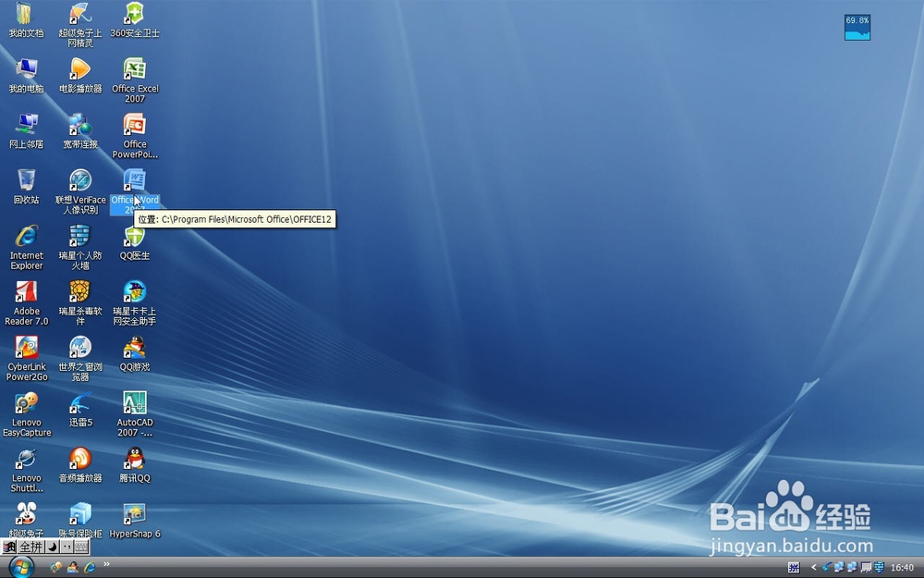Select the Adobe Reader 7.0 shortcut
Screen dimensions: 924x578
tap(27, 303)
